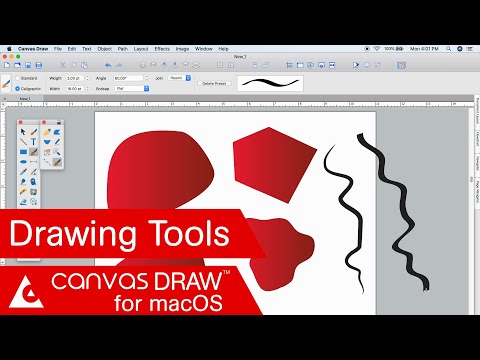
Task: Click the Angle stepper arrows
Action: coord(146,78)
